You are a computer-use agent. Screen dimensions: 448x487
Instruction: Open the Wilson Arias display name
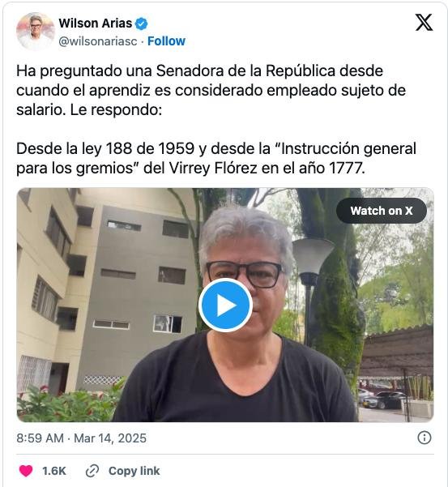coord(96,23)
